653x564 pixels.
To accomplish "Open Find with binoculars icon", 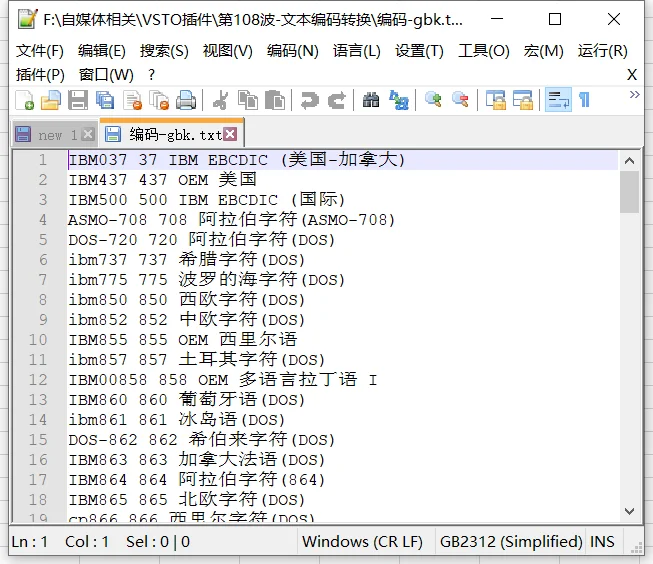I will click(371, 100).
